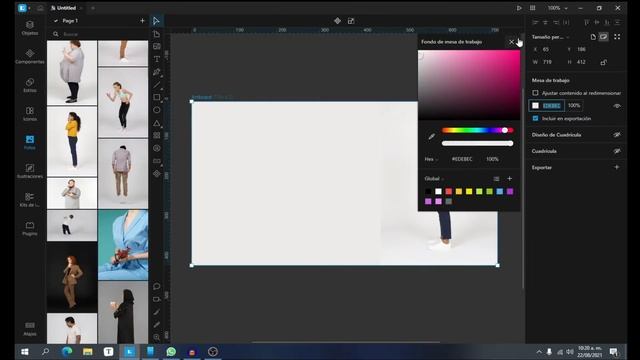The width and height of the screenshot is (640, 360).
Task: Click the hex color input in picker
Action: point(462,159)
